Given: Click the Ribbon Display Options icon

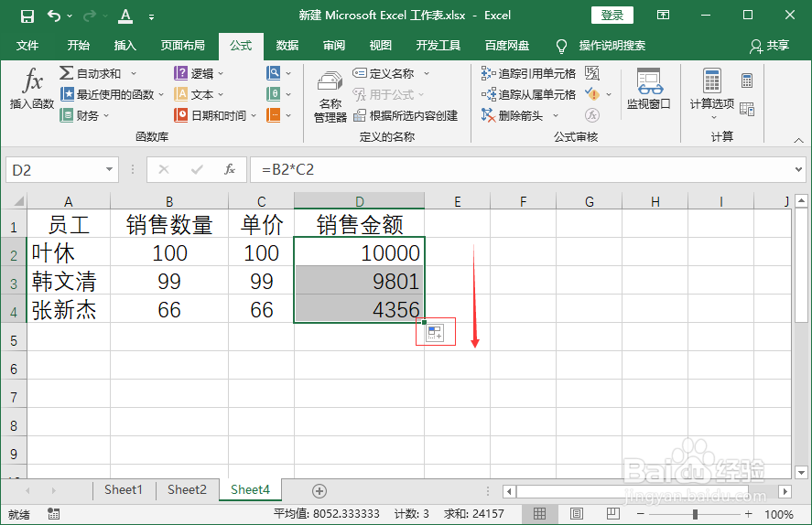Looking at the screenshot, I should tap(664, 15).
